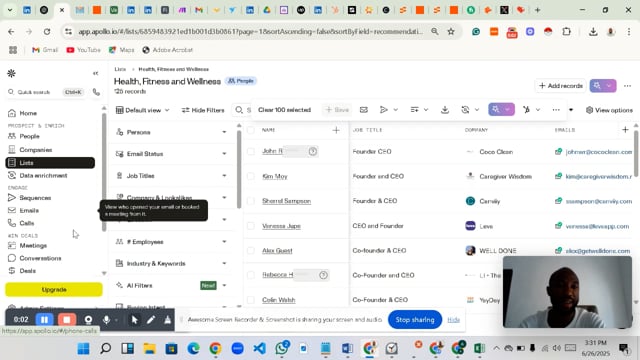Toggle the checkbox for Rebecca H row
Screen dimensions: 640x360
click(x=251, y=275)
